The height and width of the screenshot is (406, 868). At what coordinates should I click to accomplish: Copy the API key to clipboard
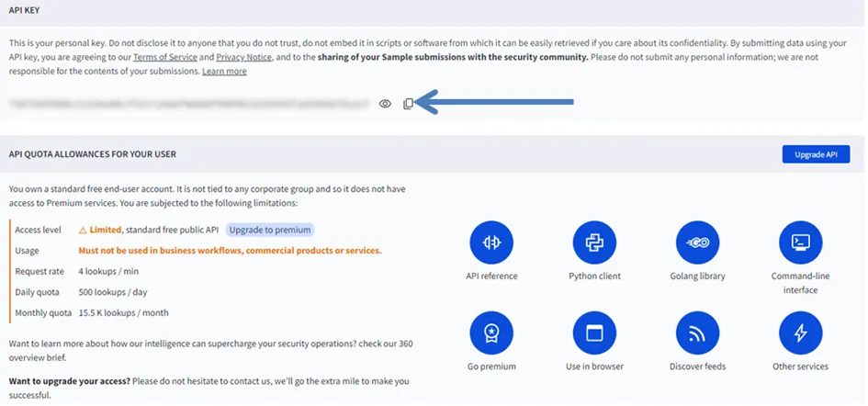pyautogui.click(x=408, y=104)
